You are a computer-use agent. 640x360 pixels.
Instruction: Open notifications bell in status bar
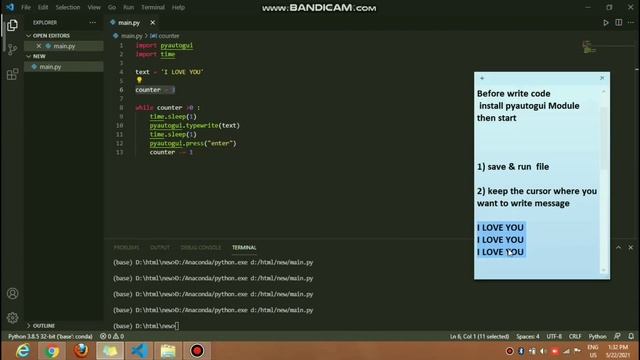631,336
